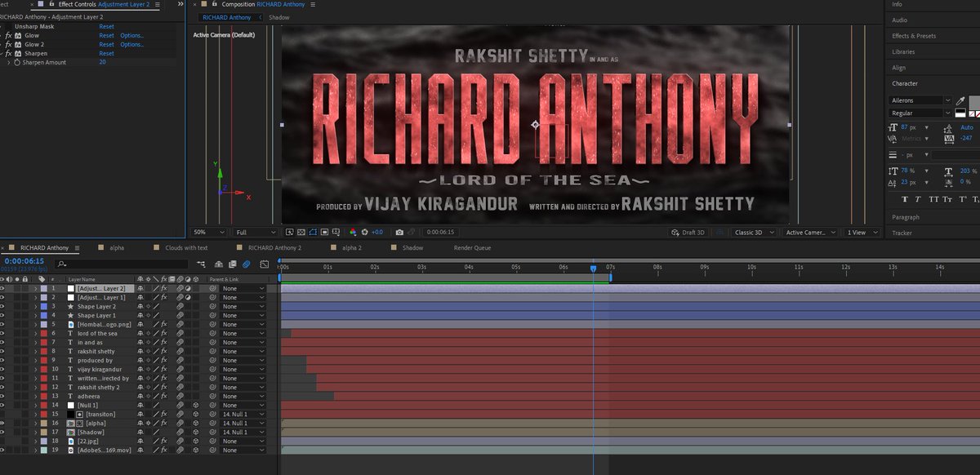Switch to the alpha timeline tab
The height and width of the screenshot is (475, 980).
click(117, 247)
